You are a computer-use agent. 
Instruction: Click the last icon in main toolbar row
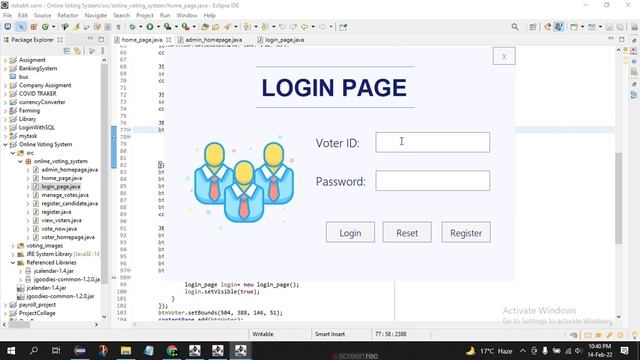(x=634, y=27)
